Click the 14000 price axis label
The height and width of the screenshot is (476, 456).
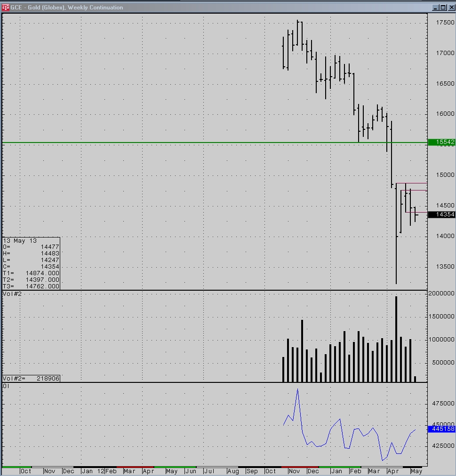click(x=445, y=236)
